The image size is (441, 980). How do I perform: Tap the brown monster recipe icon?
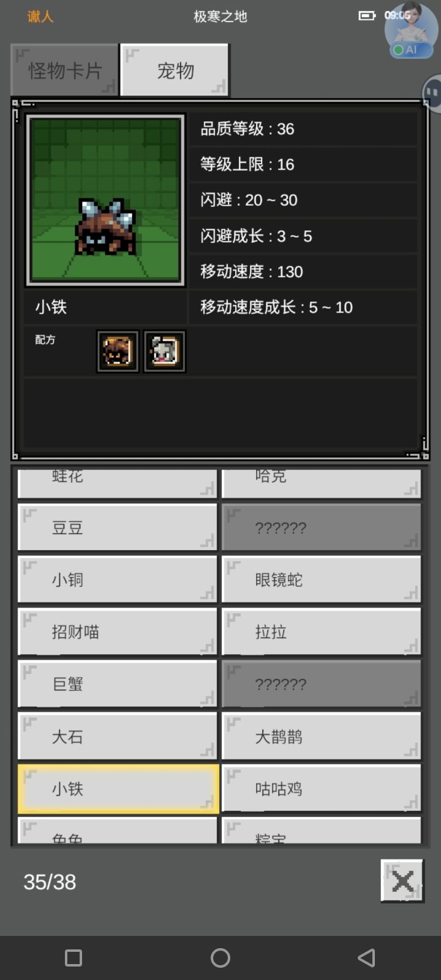click(117, 352)
